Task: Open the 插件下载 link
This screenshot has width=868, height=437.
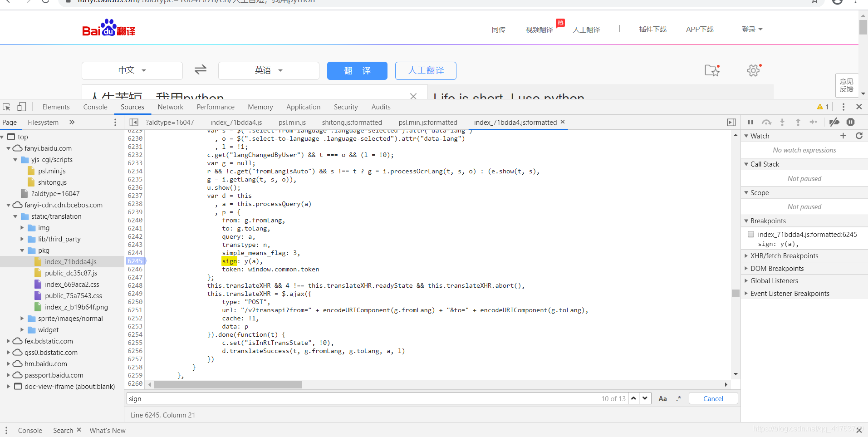Action: coord(652,29)
